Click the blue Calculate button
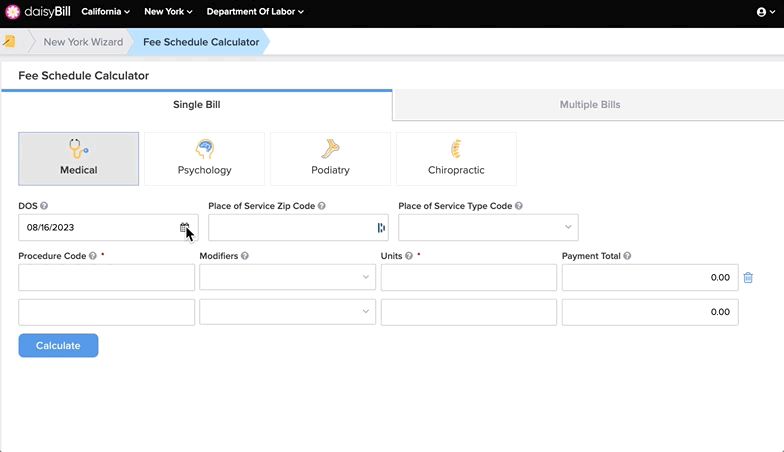Screen dimensions: 784x452 pyautogui.click(x=58, y=346)
